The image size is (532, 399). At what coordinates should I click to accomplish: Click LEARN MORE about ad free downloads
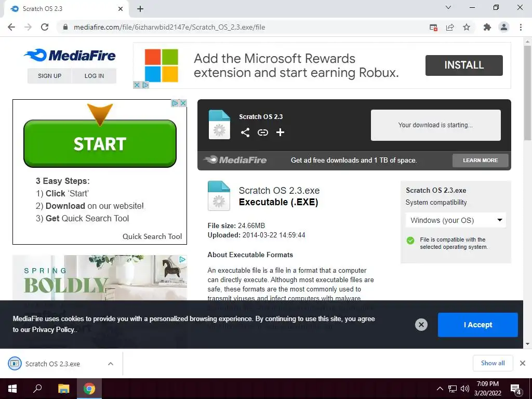480,160
